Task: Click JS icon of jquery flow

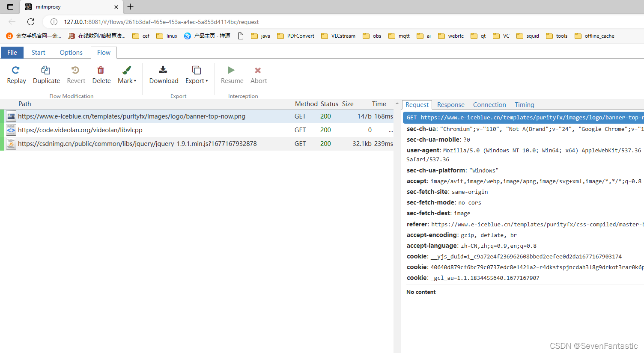Action: [11, 144]
